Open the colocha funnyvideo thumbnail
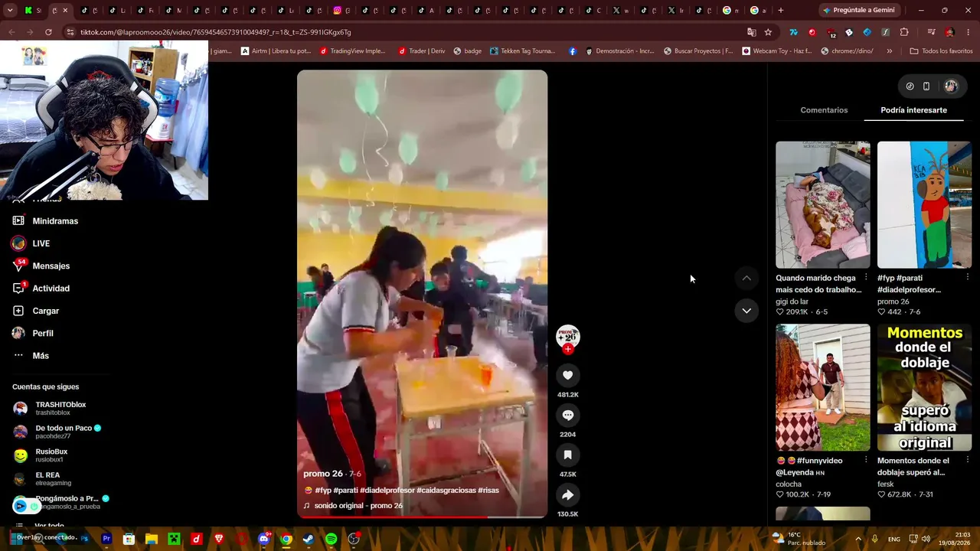The image size is (980, 551). pyautogui.click(x=823, y=387)
